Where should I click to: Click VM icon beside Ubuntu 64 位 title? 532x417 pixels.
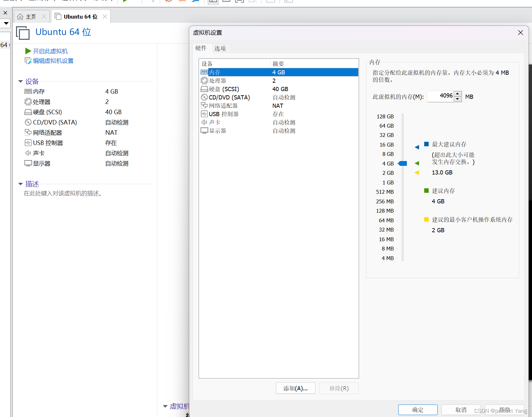click(23, 33)
